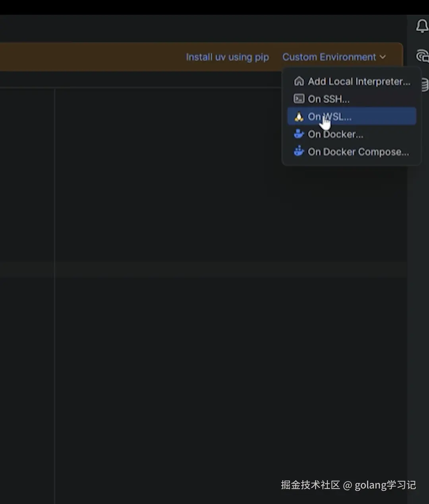Click the chevron arrow next to Custom Environment
The image size is (429, 504).
tap(383, 57)
